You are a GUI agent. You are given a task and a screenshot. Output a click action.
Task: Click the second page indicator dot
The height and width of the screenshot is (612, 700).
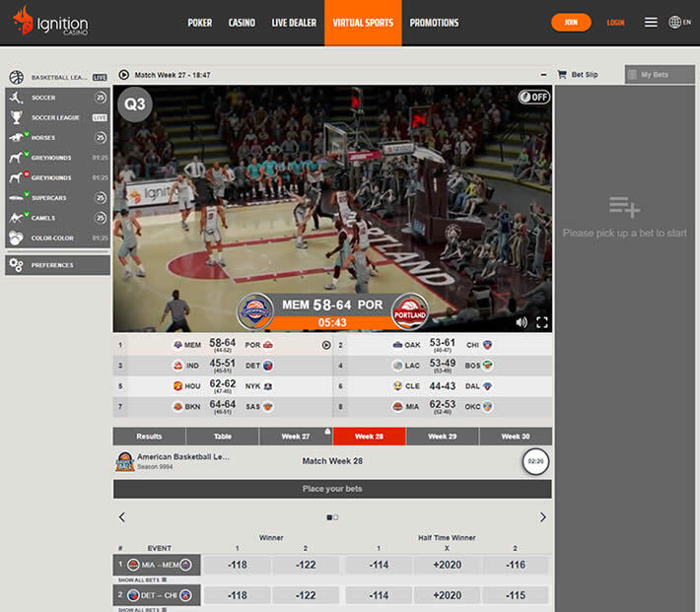pyautogui.click(x=336, y=517)
